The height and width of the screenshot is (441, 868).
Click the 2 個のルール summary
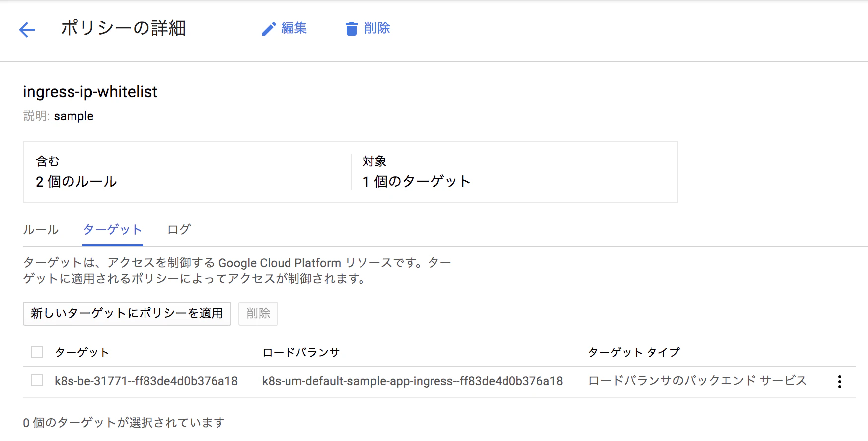[76, 181]
